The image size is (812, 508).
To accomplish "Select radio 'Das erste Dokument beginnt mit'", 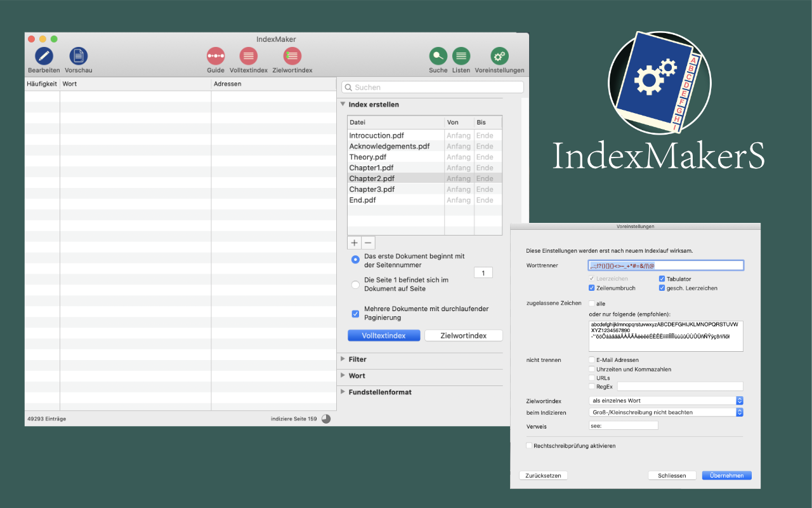I will coord(355,260).
